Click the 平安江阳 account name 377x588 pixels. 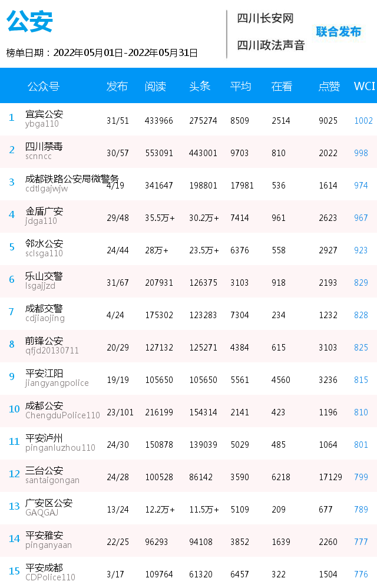[44, 374]
